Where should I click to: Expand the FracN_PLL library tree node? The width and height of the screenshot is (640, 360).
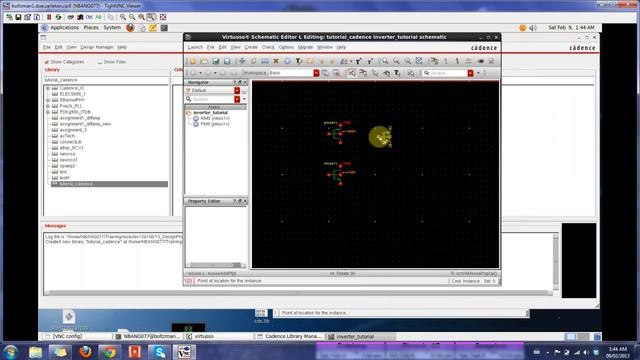[48, 106]
